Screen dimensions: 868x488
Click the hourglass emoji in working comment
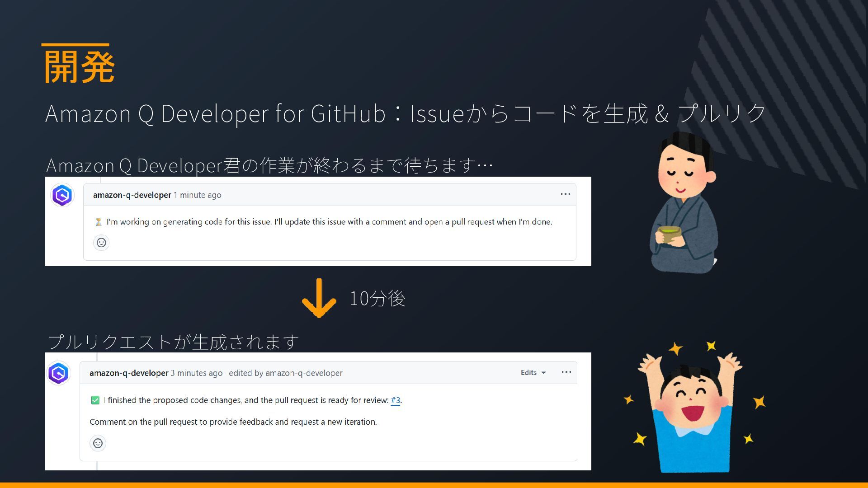[98, 222]
